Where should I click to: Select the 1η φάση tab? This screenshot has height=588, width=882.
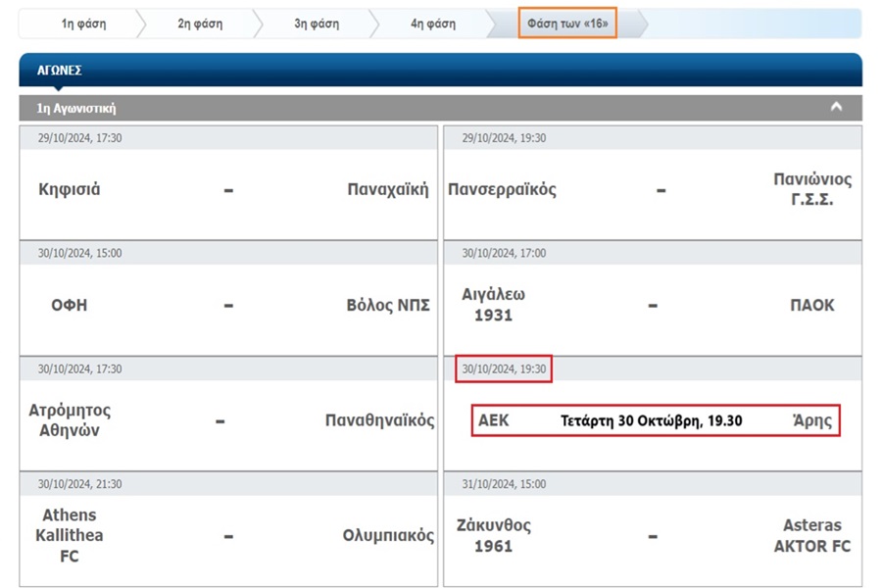click(x=83, y=24)
